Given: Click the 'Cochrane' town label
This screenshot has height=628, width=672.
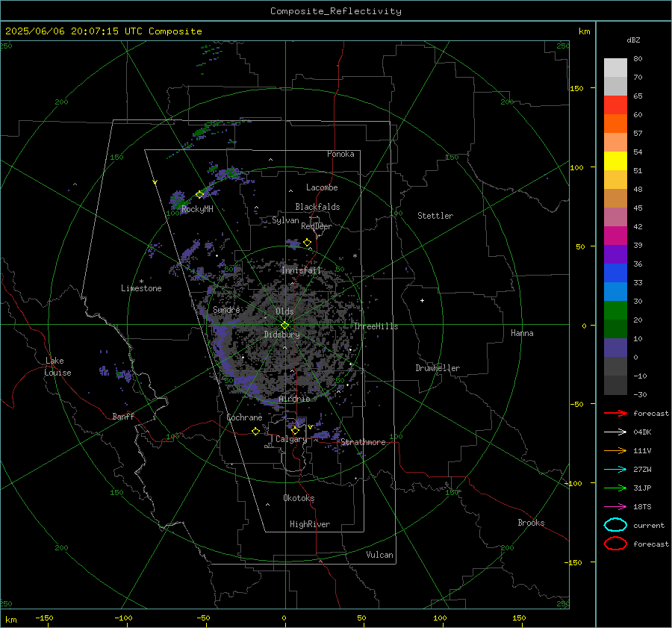Looking at the screenshot, I should coord(244,417).
